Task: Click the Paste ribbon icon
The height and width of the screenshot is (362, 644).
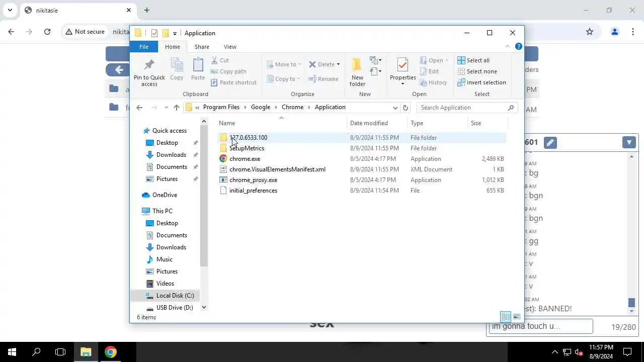Action: tap(198, 69)
